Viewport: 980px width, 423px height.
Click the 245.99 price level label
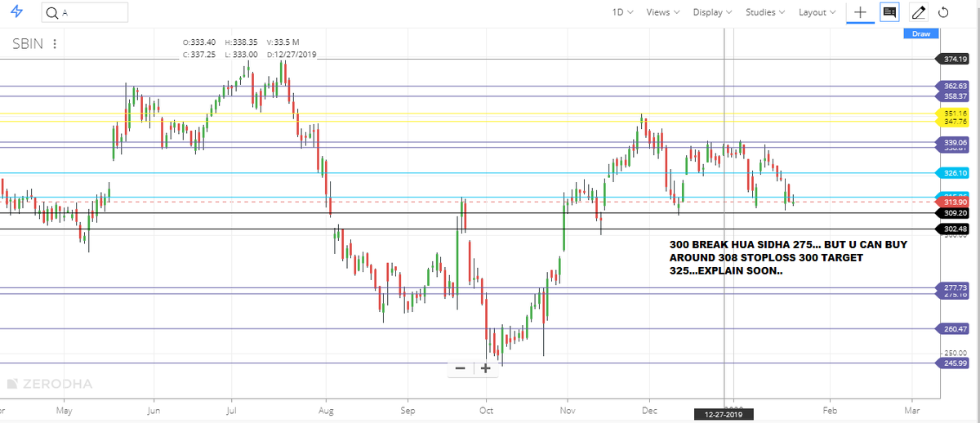coord(955,363)
